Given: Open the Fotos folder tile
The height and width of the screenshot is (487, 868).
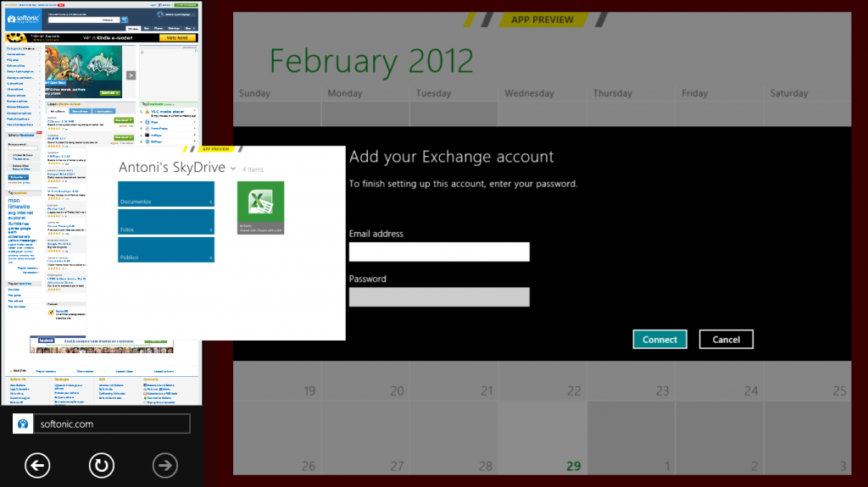Looking at the screenshot, I should coord(166,222).
